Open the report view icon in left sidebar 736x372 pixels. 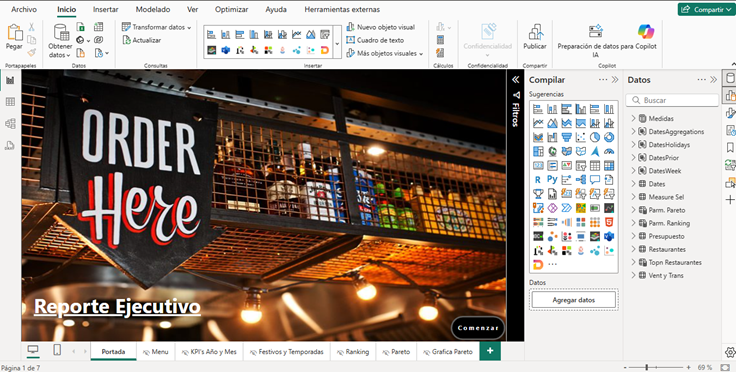pos(10,80)
